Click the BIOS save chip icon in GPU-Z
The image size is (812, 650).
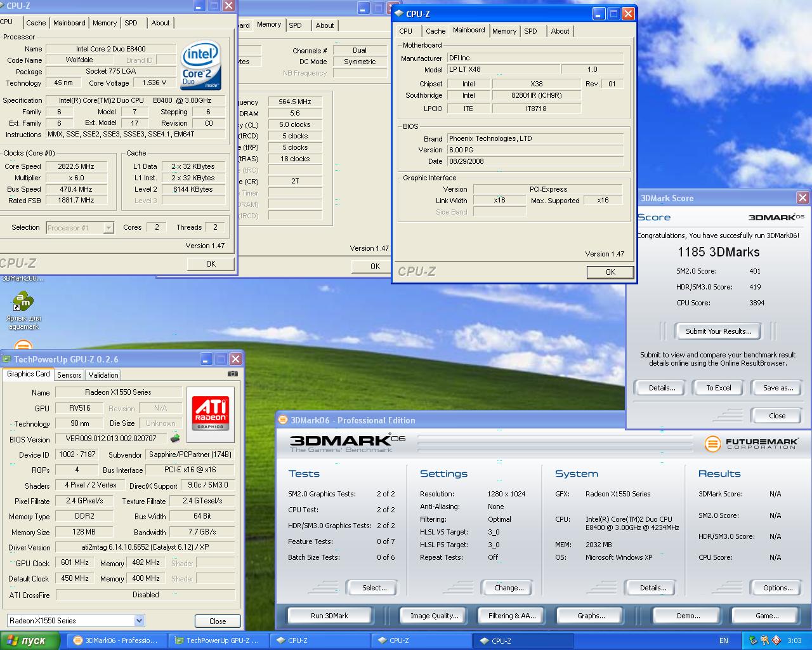(x=175, y=438)
